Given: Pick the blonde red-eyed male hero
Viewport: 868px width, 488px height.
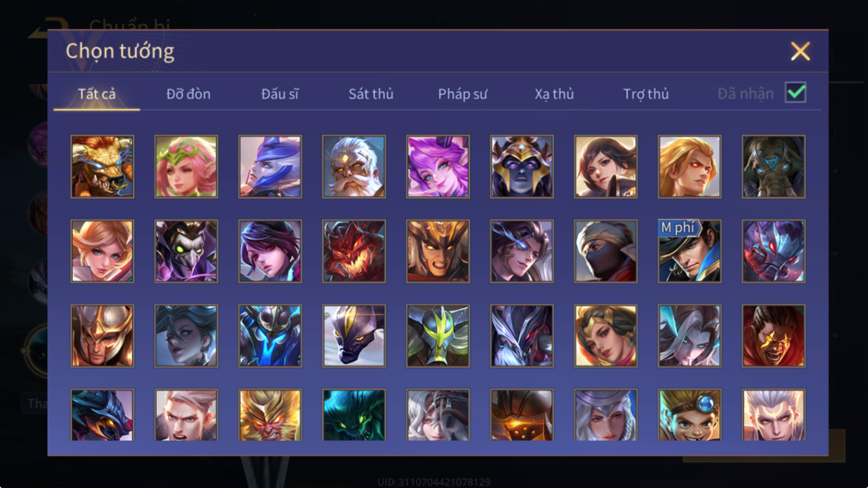Looking at the screenshot, I should click(x=690, y=166).
